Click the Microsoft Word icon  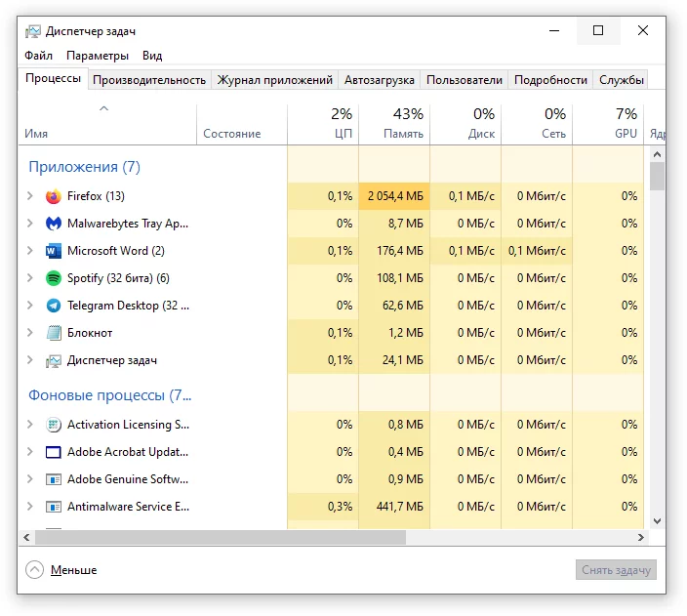[54, 251]
